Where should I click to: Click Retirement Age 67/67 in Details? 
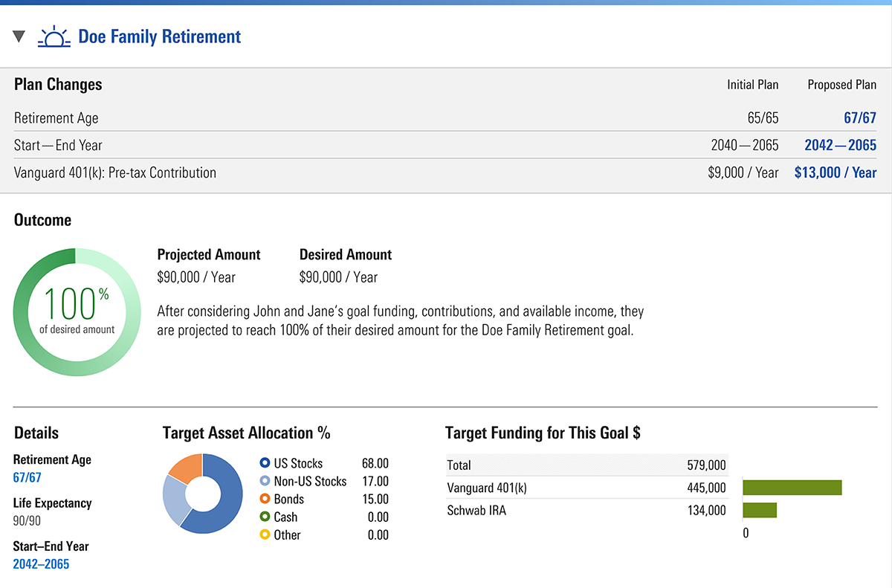tap(28, 477)
